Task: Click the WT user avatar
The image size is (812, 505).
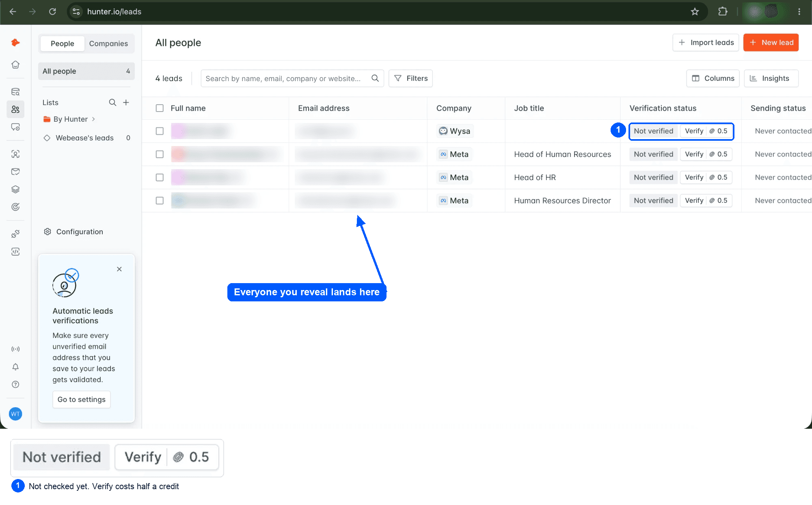Action: (15, 414)
